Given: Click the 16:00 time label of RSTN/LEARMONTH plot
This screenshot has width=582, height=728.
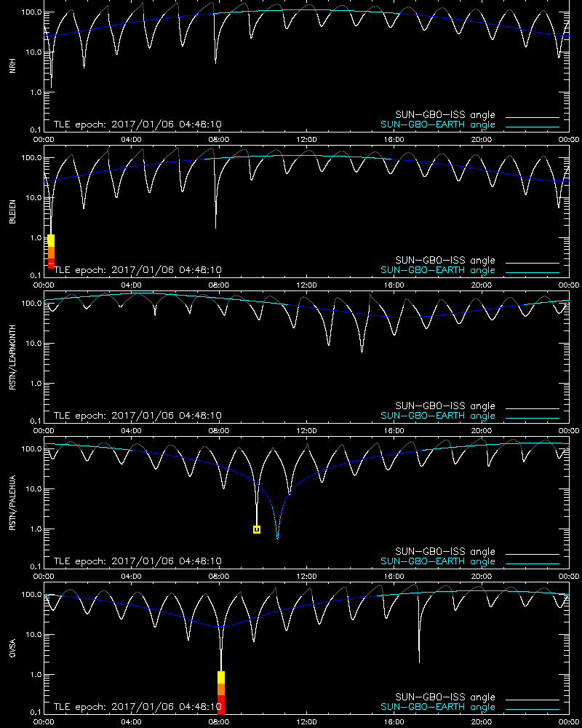Looking at the screenshot, I should click(394, 430).
